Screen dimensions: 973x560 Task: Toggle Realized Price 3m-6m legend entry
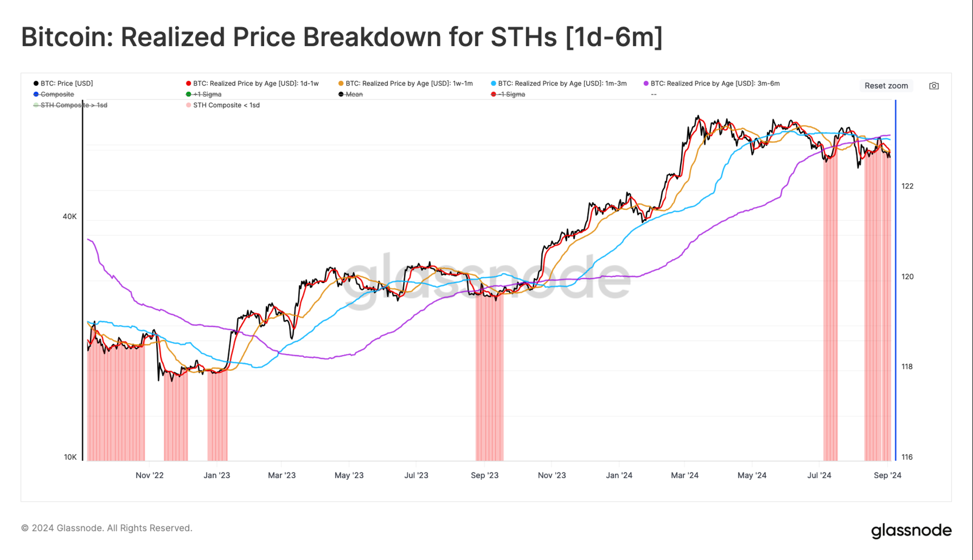click(711, 84)
